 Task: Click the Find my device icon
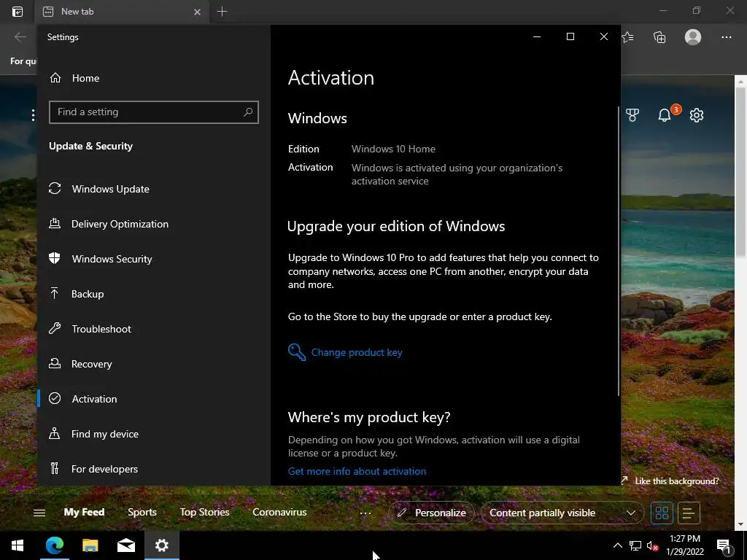tap(55, 433)
